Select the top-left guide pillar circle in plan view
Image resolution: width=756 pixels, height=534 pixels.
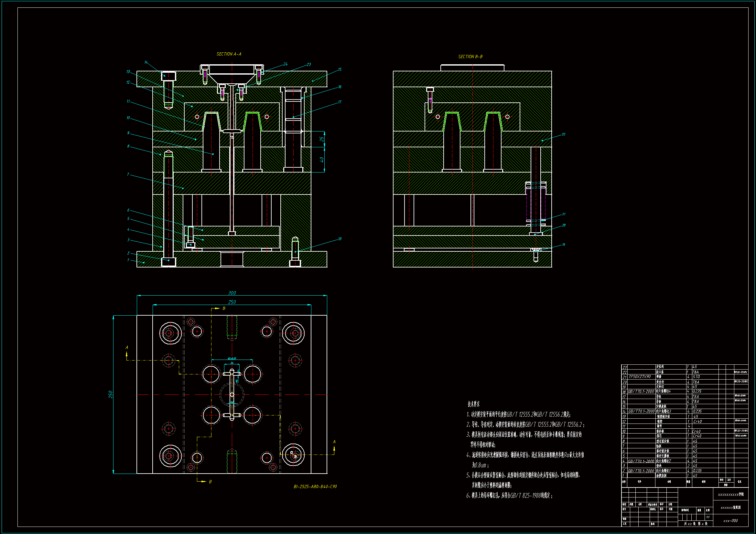tap(170, 333)
